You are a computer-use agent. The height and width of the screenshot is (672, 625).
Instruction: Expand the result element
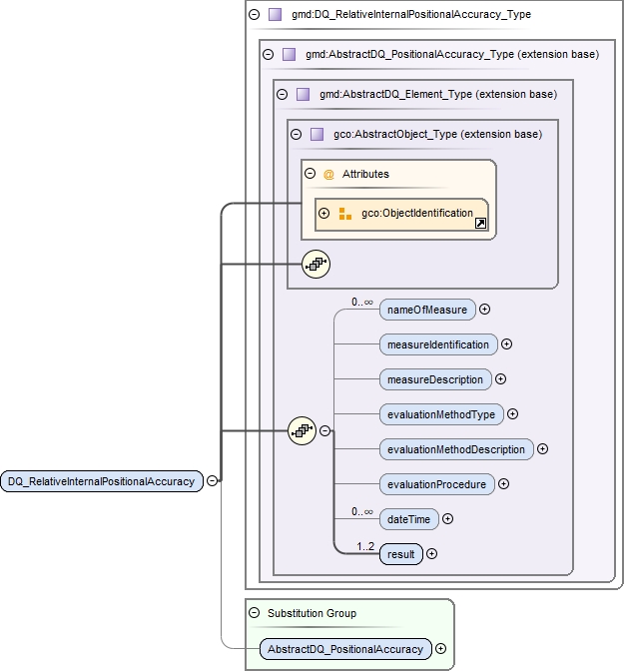[x=432, y=554]
